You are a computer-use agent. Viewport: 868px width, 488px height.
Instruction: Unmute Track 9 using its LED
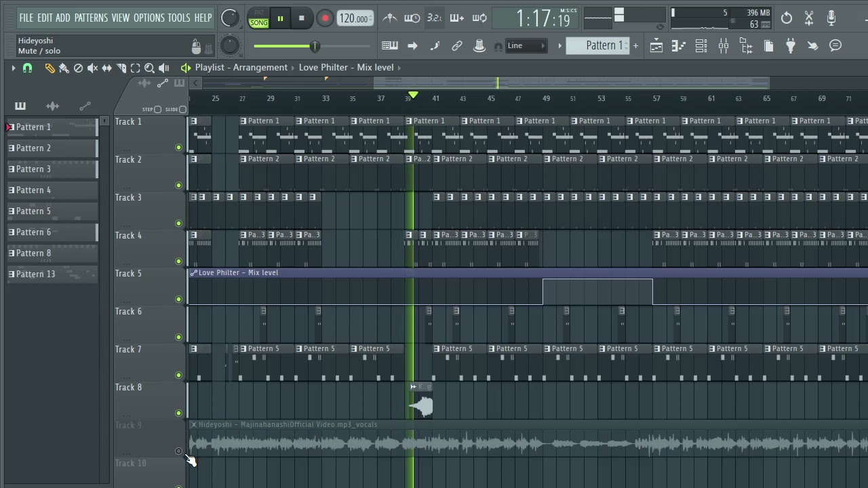pos(179,451)
